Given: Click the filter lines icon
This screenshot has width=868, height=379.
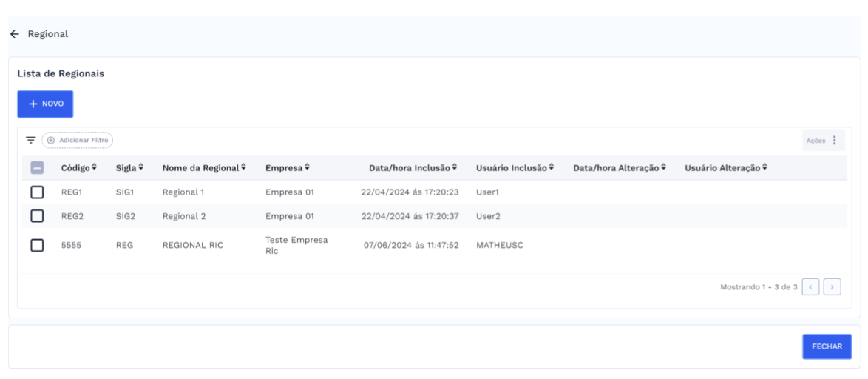Looking at the screenshot, I should click(31, 140).
